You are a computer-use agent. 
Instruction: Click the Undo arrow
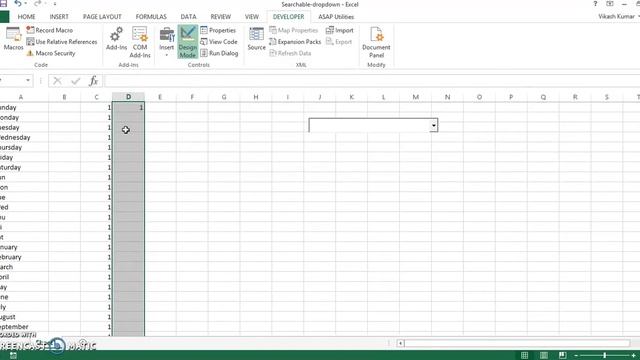click(x=18, y=4)
